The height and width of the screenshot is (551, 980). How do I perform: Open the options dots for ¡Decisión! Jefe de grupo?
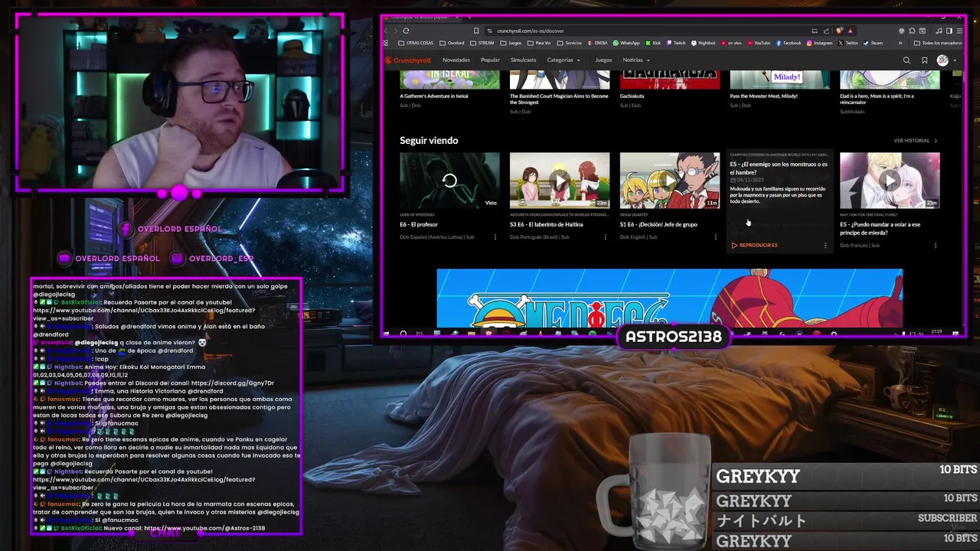pos(715,237)
